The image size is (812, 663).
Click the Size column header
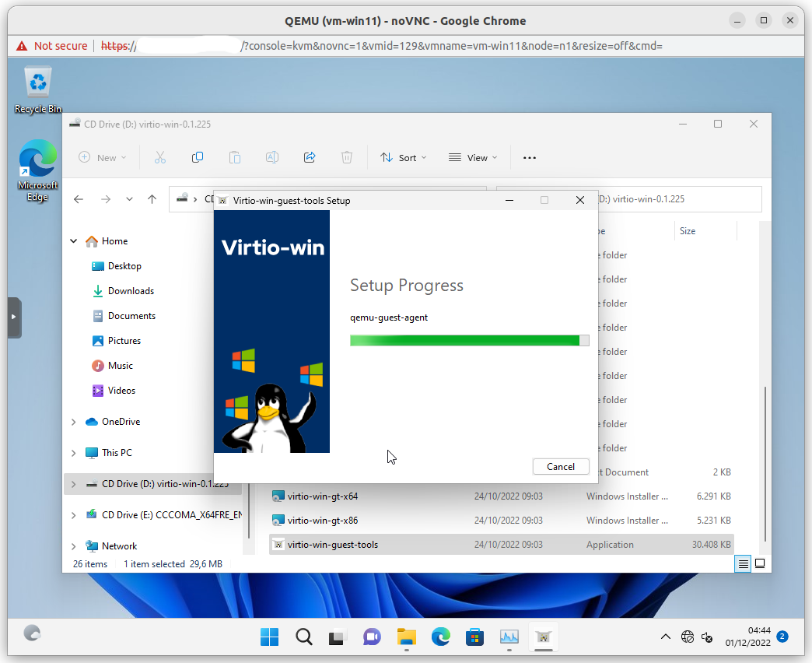click(705, 231)
